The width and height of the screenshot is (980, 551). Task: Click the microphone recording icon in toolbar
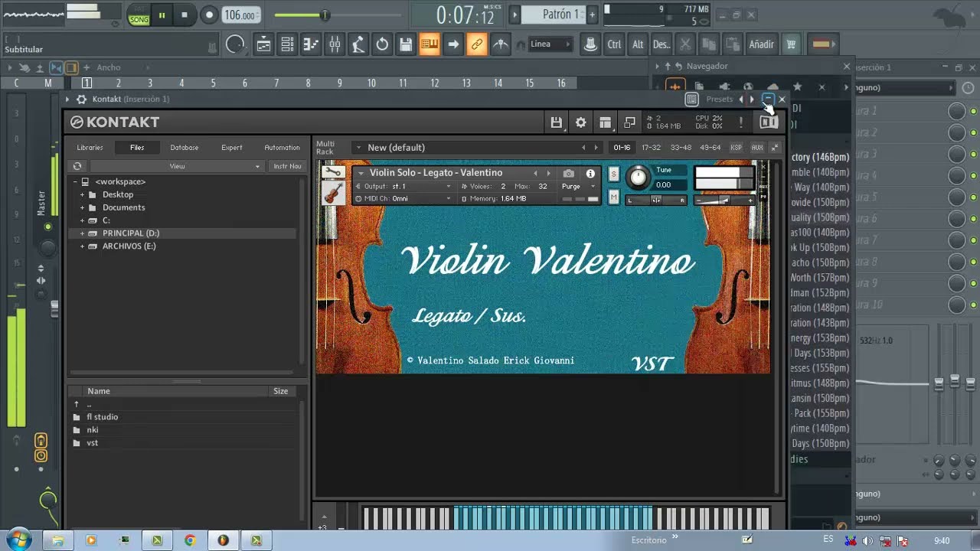pos(358,44)
